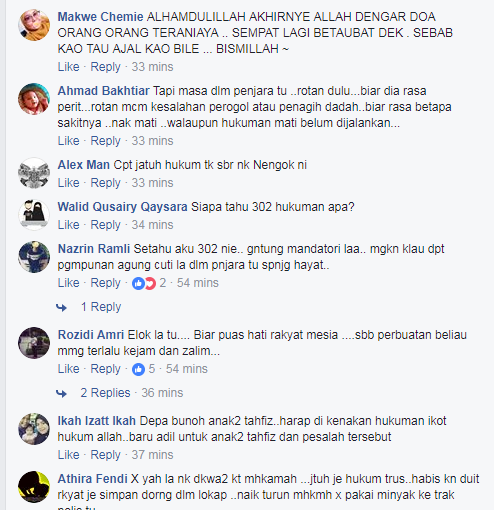Expand 2 Replies under Rozidi Amri's comment

105,393
